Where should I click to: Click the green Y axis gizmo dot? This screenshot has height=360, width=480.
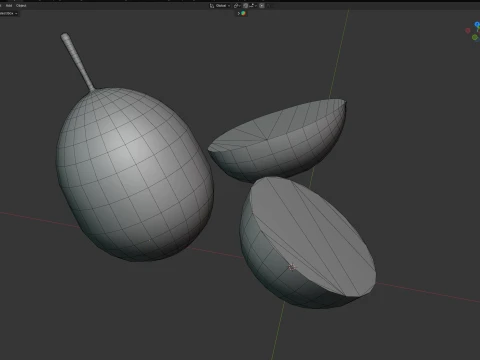475,38
